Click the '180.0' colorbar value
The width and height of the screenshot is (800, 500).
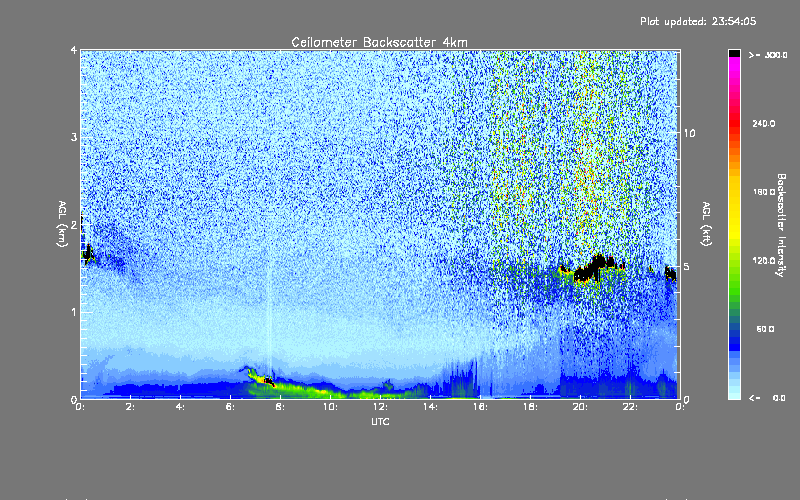click(x=764, y=192)
